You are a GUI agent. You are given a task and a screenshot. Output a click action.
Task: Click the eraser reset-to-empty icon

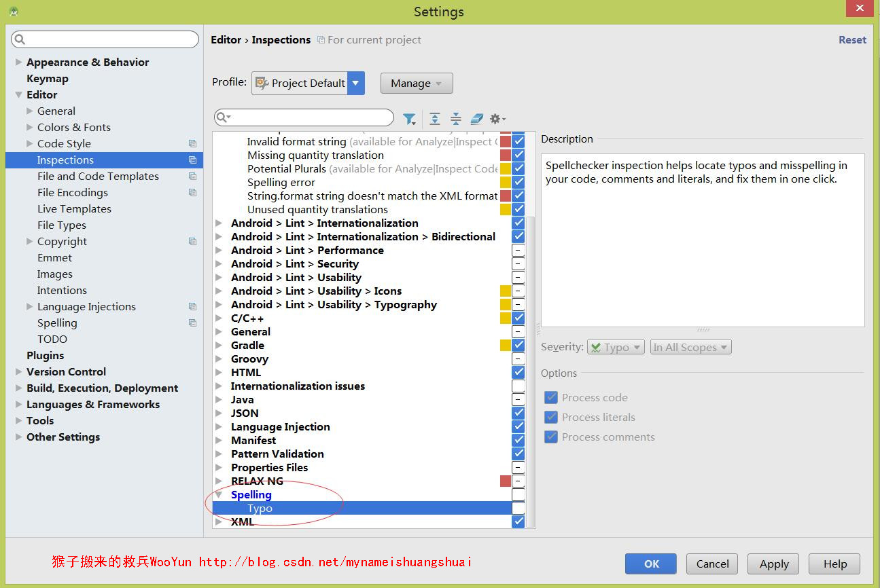(476, 119)
